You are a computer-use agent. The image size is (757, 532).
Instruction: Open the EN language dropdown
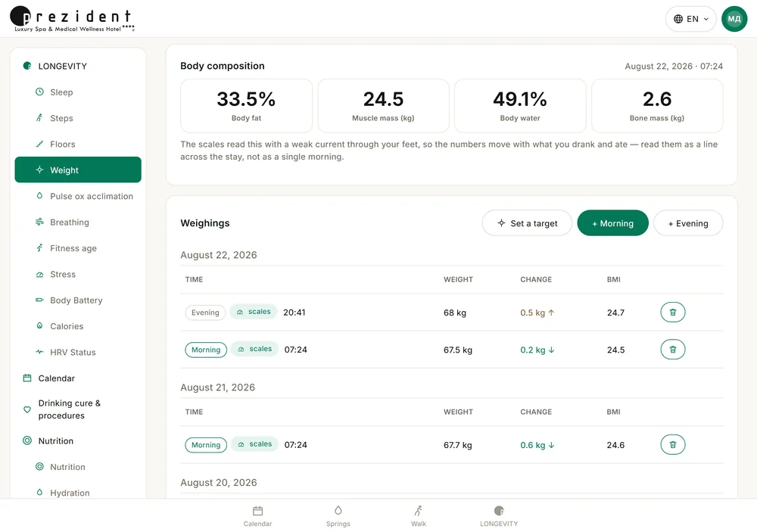[x=691, y=19]
